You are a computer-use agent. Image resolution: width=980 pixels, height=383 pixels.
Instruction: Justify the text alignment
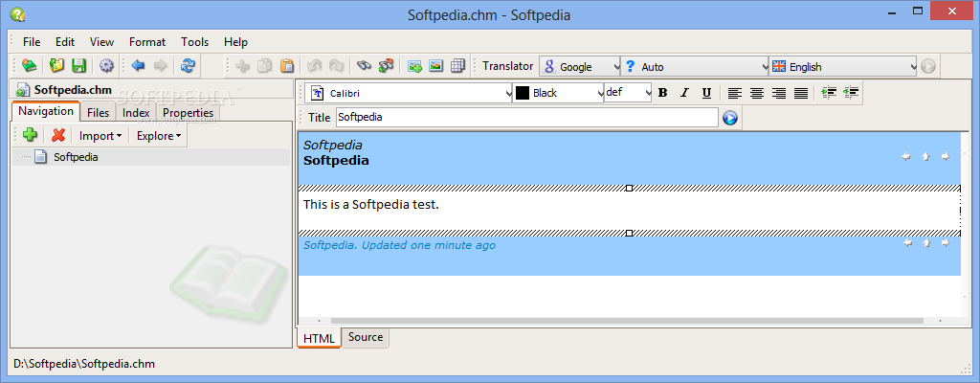pos(801,93)
